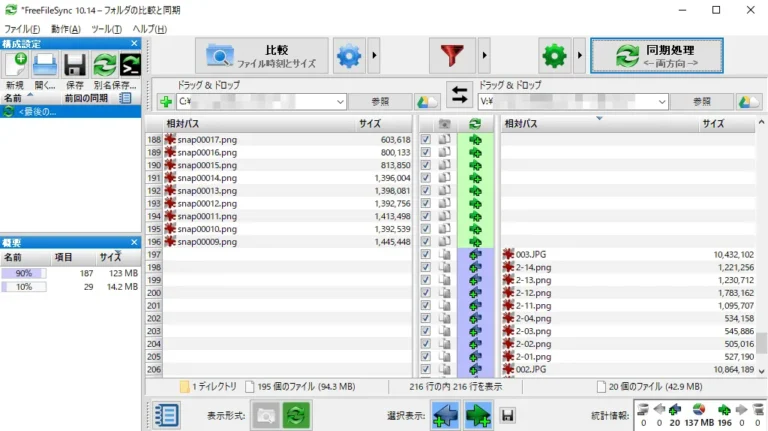Click middle column sync action header icon
Screen dimensions: 768x431
[x=475, y=124]
